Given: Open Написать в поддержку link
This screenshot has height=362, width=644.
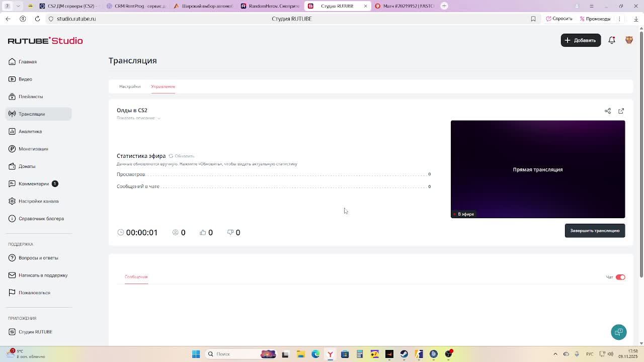Looking at the screenshot, I should coord(38,276).
